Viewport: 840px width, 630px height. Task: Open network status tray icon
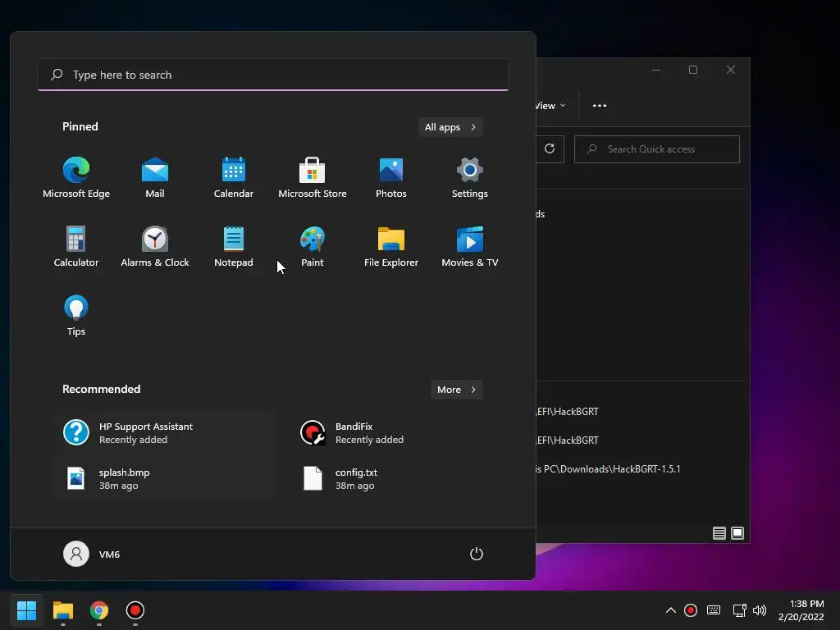click(740, 610)
